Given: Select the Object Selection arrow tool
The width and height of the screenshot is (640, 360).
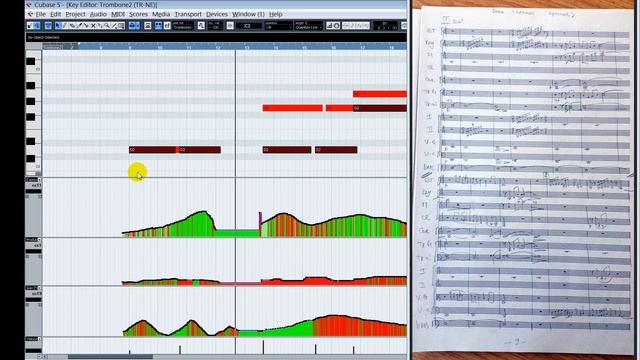Looking at the screenshot, I should point(58,26).
